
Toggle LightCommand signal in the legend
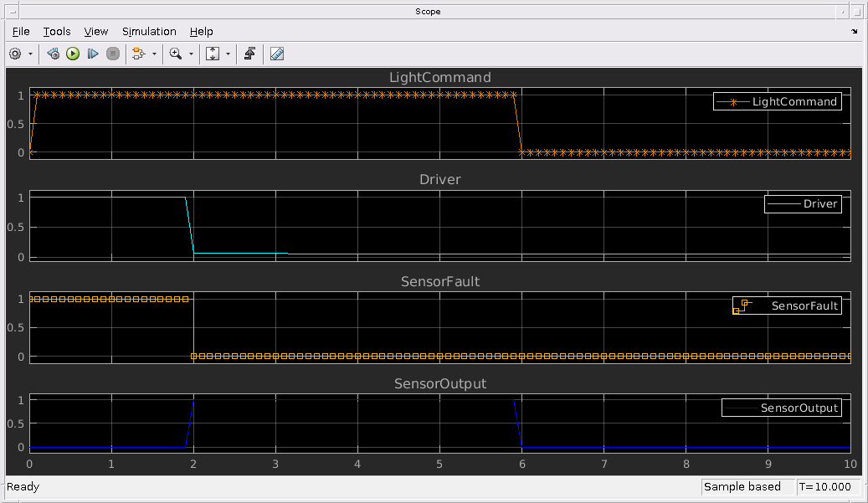pos(794,102)
